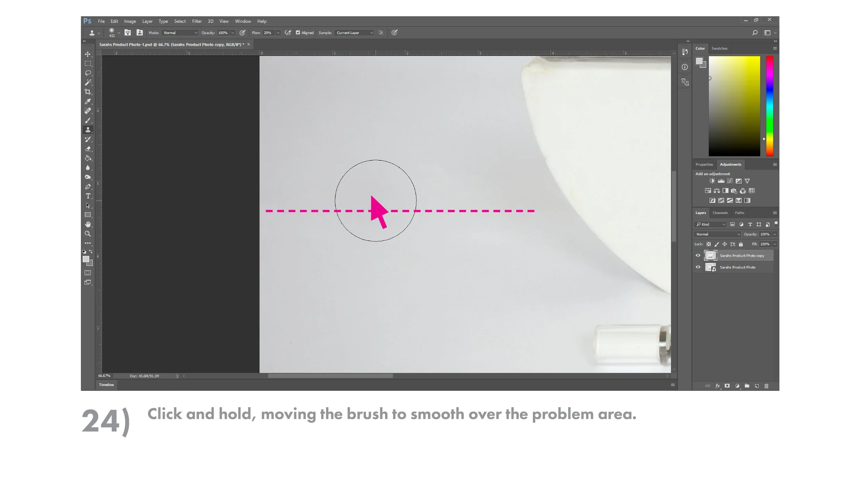Open the Sample Current Layer dropdown
Image resolution: width=868 pixels, height=488 pixels.
pos(354,33)
